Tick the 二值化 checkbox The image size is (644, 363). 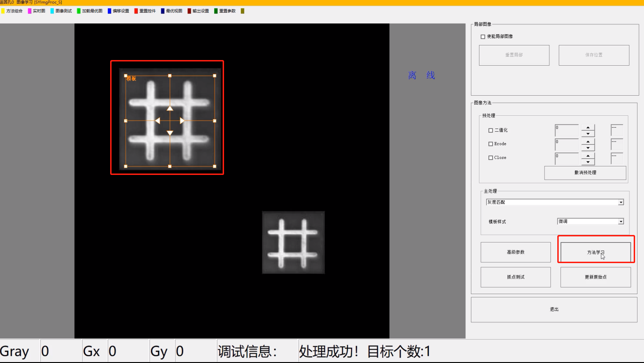(x=491, y=130)
